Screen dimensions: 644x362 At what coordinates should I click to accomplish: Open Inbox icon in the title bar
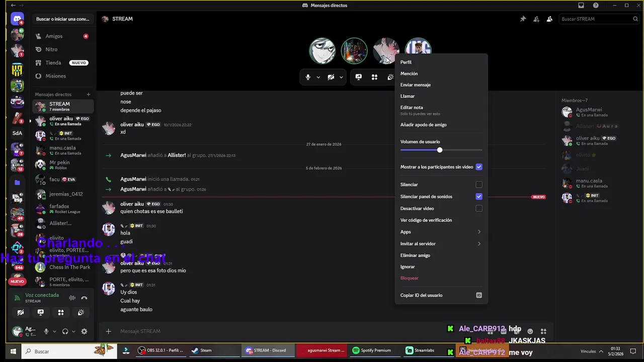[581, 6]
